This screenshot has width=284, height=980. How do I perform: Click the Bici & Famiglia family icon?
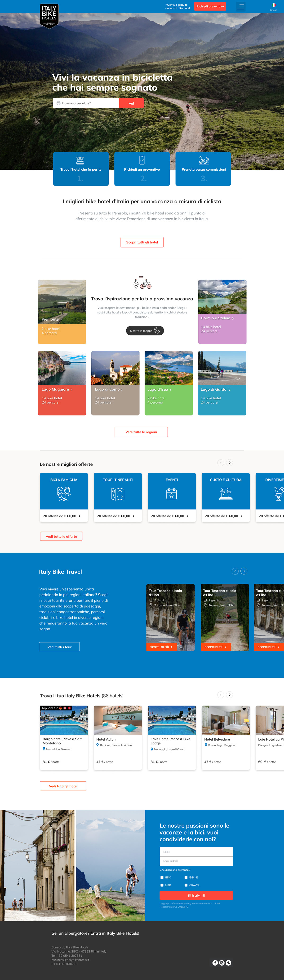pyautogui.click(x=64, y=494)
